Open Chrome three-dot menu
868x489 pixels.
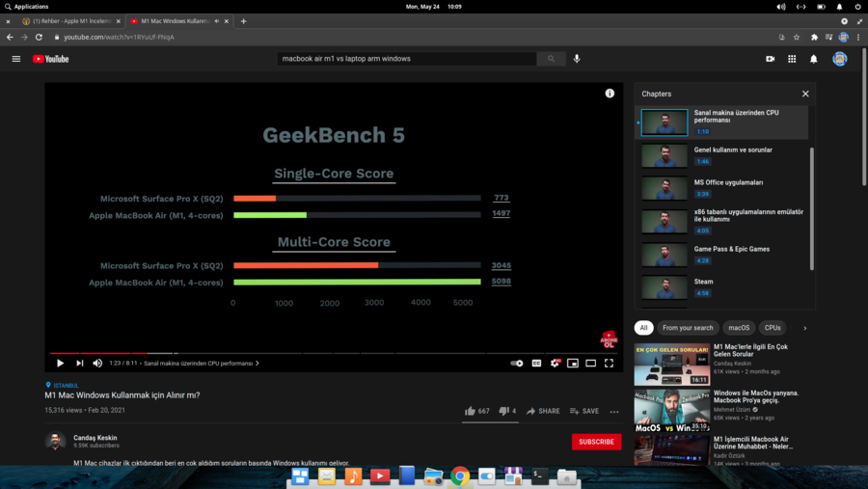[858, 37]
